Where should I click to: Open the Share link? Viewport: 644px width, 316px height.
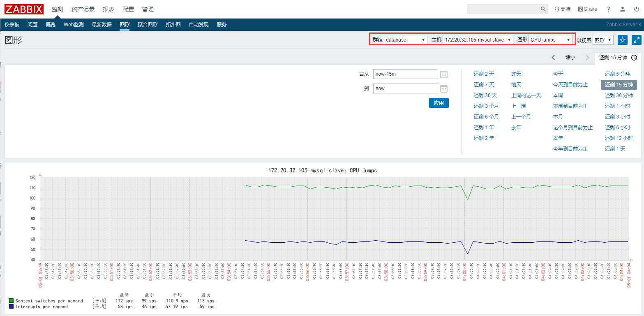click(x=587, y=9)
